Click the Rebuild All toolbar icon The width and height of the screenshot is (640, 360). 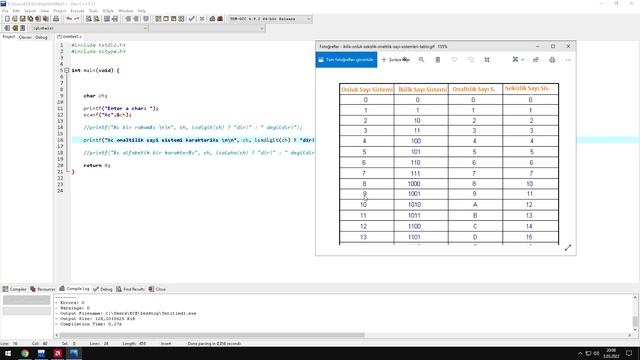point(181,19)
